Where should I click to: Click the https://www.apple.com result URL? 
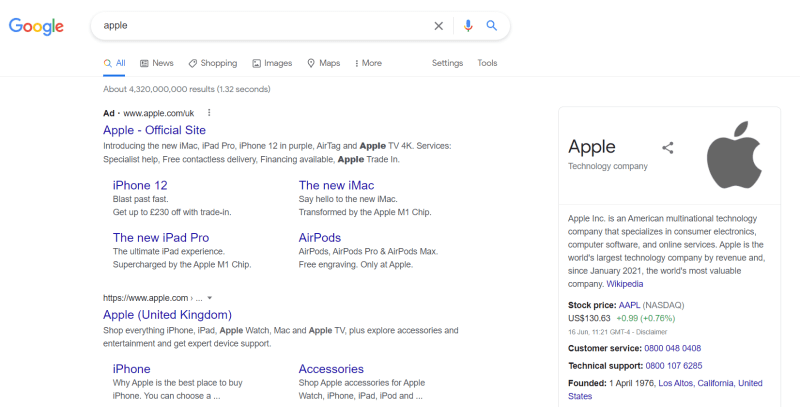pyautogui.click(x=145, y=298)
